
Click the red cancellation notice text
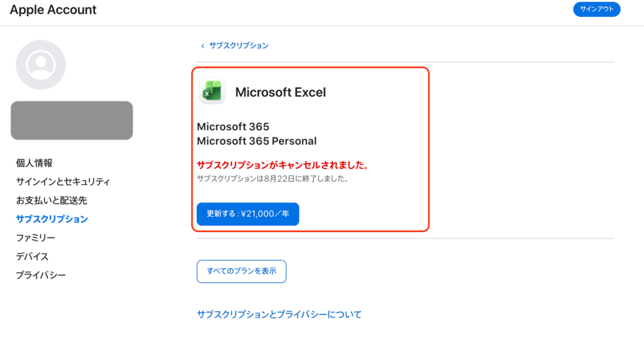pos(284,165)
